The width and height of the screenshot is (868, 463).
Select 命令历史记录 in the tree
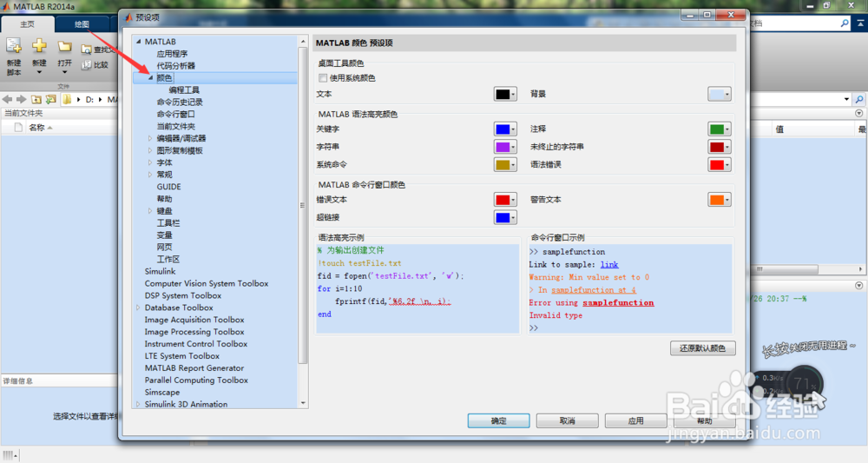point(180,103)
